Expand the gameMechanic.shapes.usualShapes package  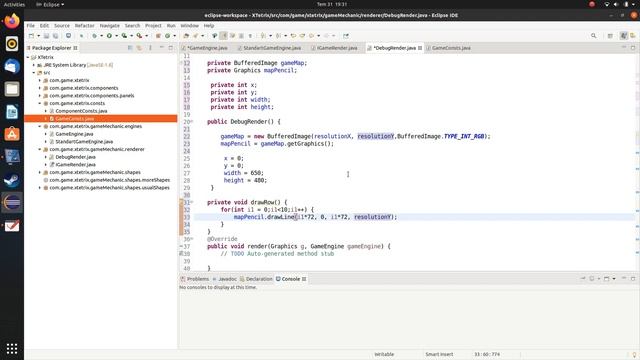coord(40,188)
